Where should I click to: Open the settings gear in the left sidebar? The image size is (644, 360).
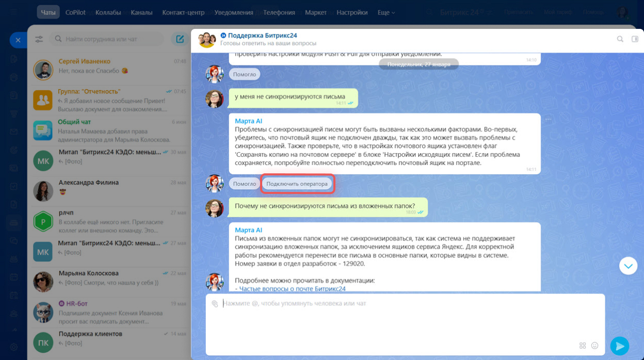14,347
